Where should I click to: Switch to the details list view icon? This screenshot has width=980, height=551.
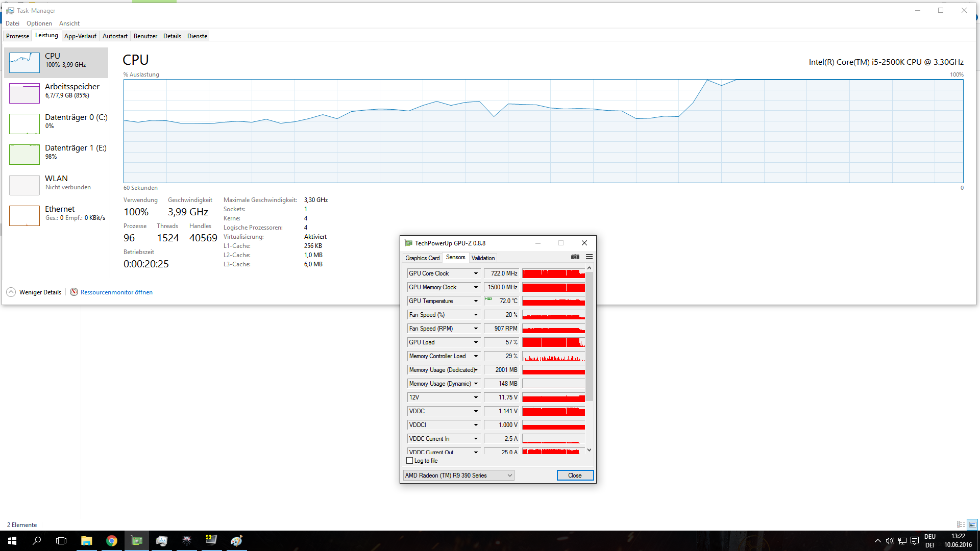pyautogui.click(x=961, y=524)
